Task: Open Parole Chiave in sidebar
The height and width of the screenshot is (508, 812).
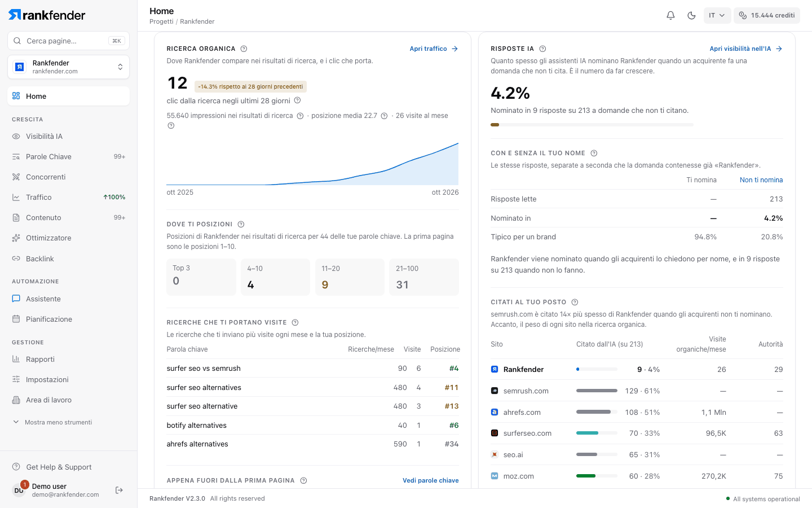Action: click(68, 156)
